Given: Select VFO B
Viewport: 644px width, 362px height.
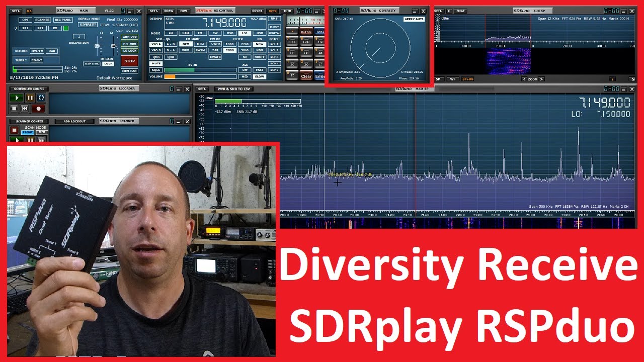Looking at the screenshot, I should pyautogui.click(x=156, y=50).
